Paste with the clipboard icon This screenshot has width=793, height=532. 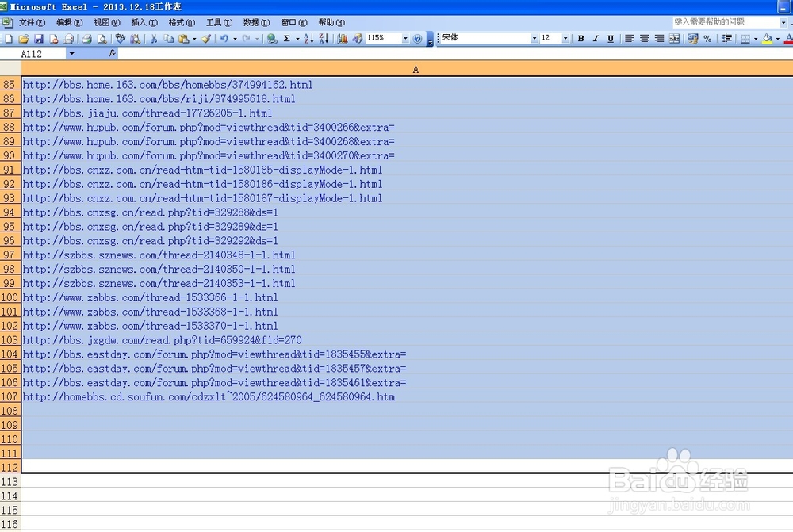click(x=184, y=38)
